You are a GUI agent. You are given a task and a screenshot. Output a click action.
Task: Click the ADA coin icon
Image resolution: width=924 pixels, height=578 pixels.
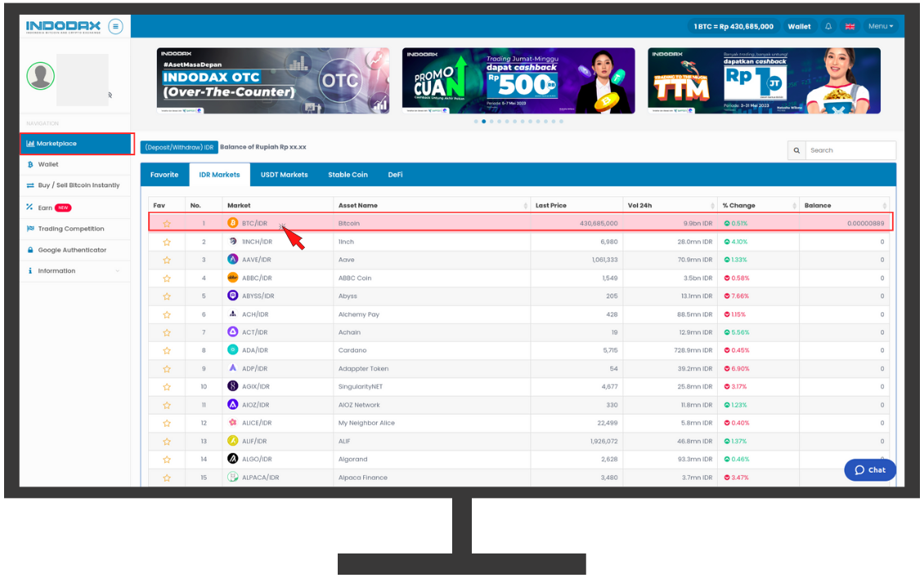point(233,350)
